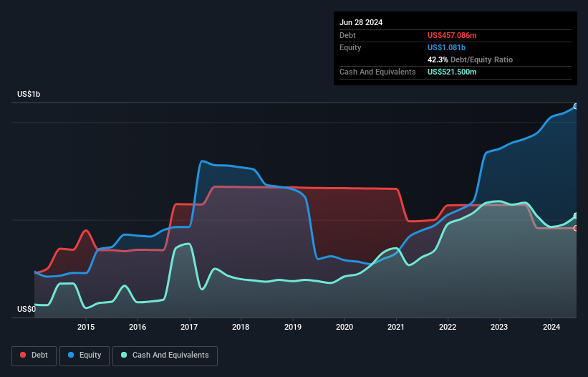
Task: Toggle the Equity series legend button
Action: pyautogui.click(x=85, y=355)
